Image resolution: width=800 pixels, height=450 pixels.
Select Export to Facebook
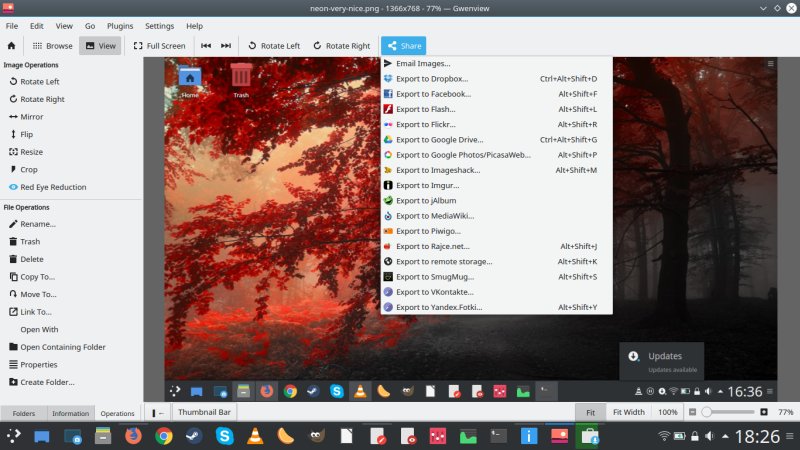click(496, 94)
